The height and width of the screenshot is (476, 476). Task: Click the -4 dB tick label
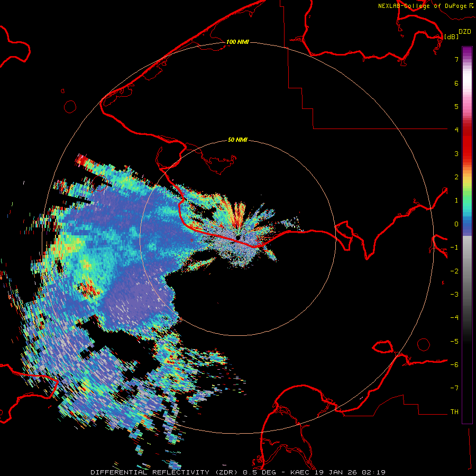coord(454,318)
